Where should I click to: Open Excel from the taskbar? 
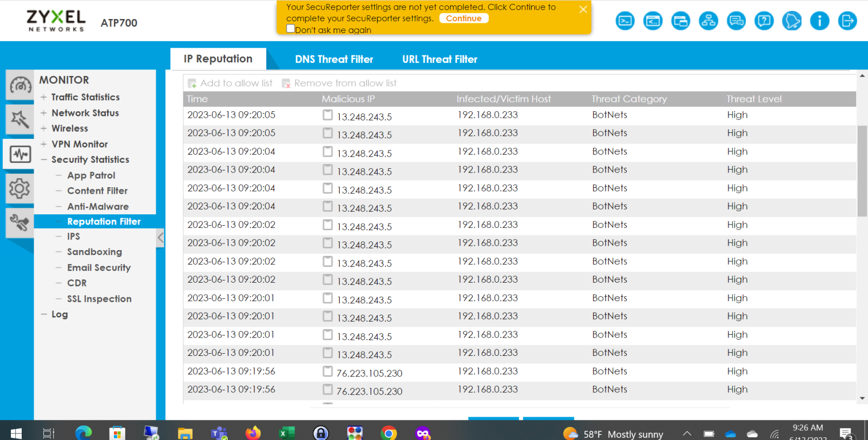click(286, 433)
